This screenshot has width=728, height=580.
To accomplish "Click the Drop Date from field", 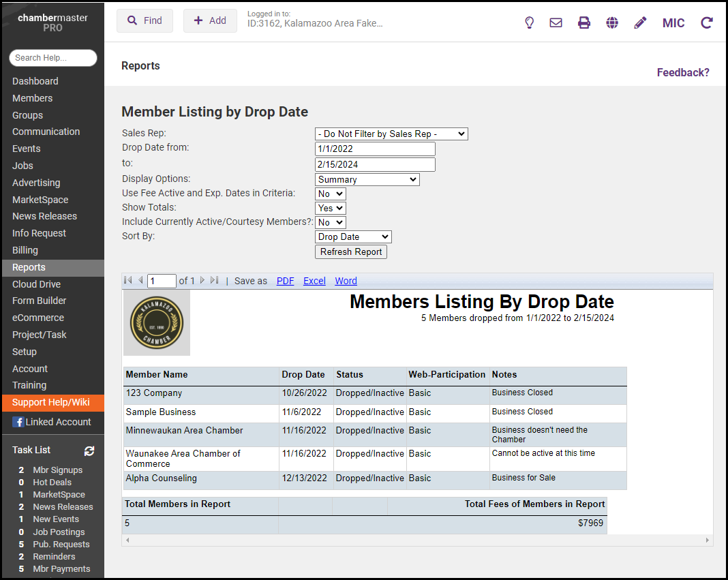I will point(375,149).
